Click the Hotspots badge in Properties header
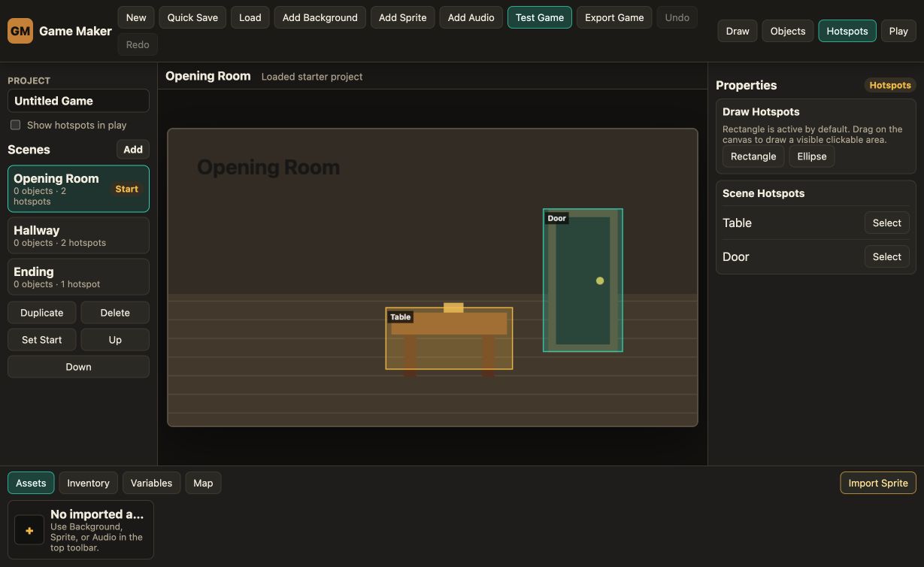Viewport: 924px width, 567px height. click(890, 85)
